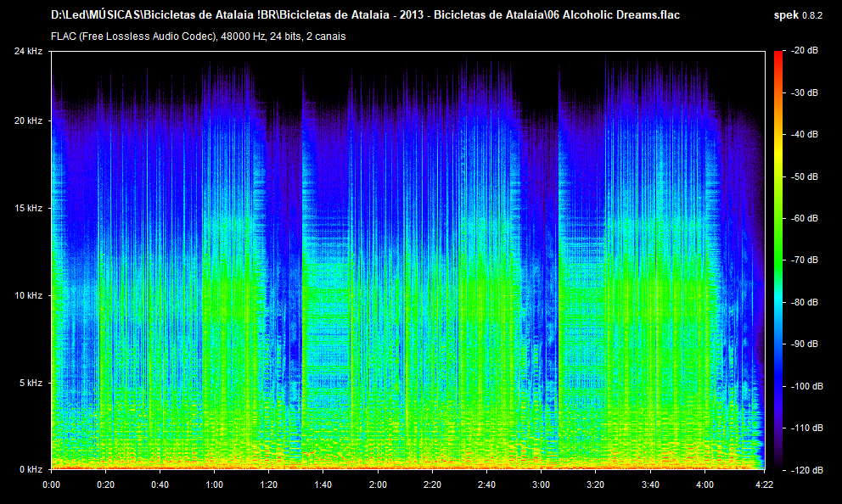Click the -50 dB scale label
This screenshot has height=504, width=842.
[x=805, y=176]
